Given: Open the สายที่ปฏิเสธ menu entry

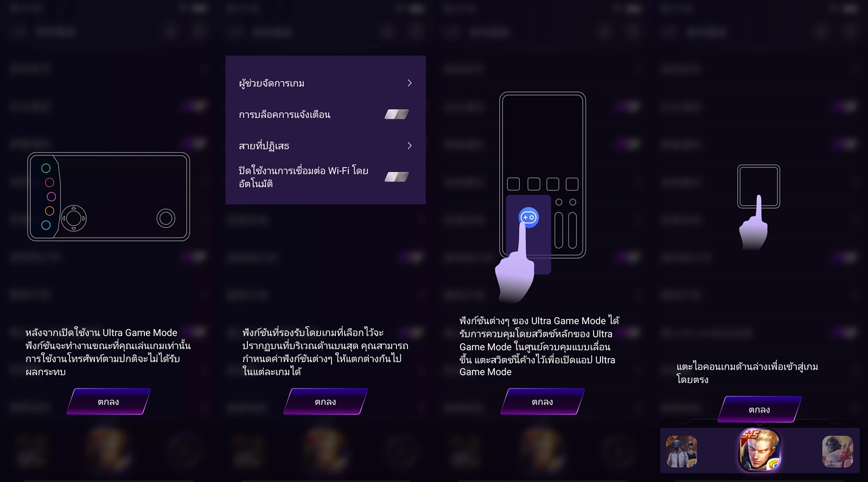Looking at the screenshot, I should [x=325, y=146].
